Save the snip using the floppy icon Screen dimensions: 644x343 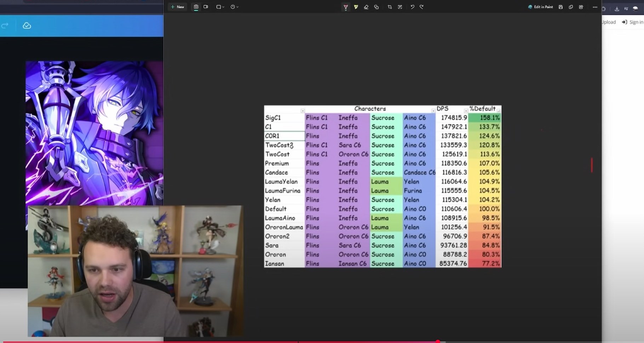560,7
